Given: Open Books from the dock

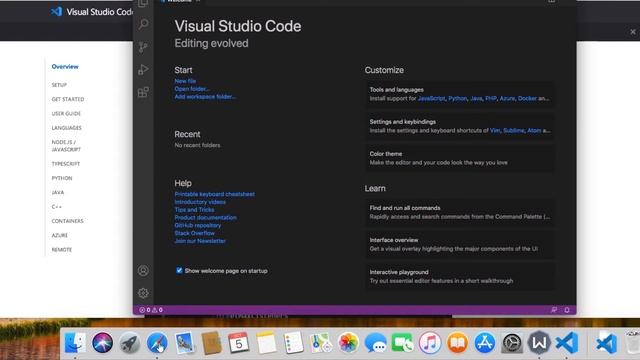Looking at the screenshot, I should [x=458, y=342].
